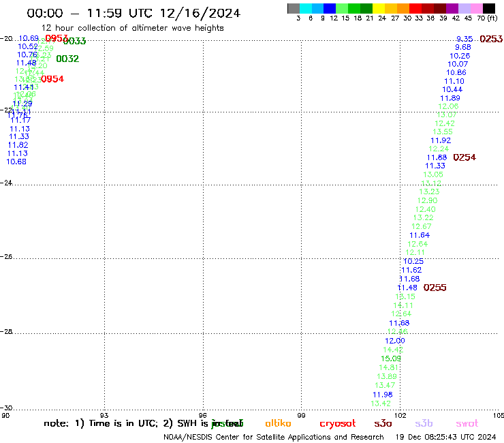Click the wave height value 11.62
This screenshot has width=504, height=443.
coord(411,271)
